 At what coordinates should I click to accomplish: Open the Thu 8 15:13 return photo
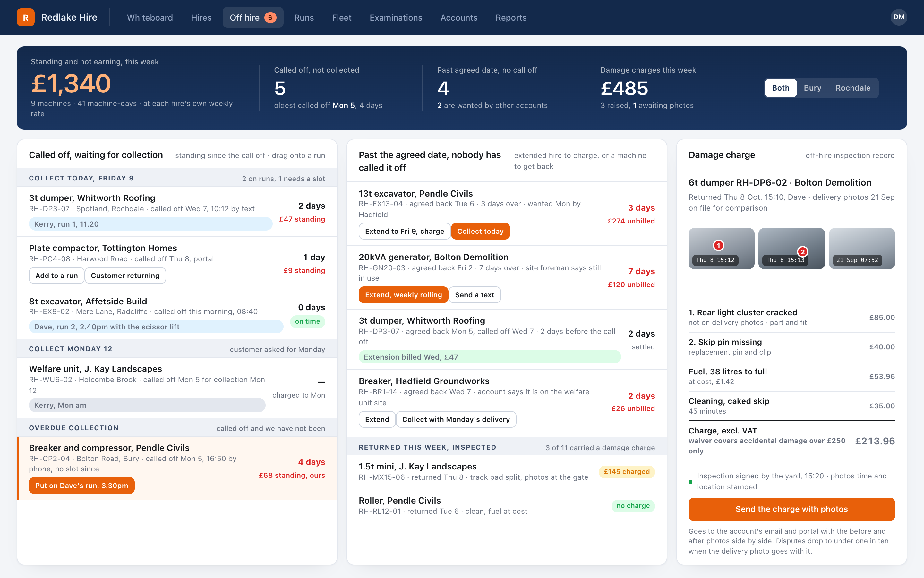(791, 249)
